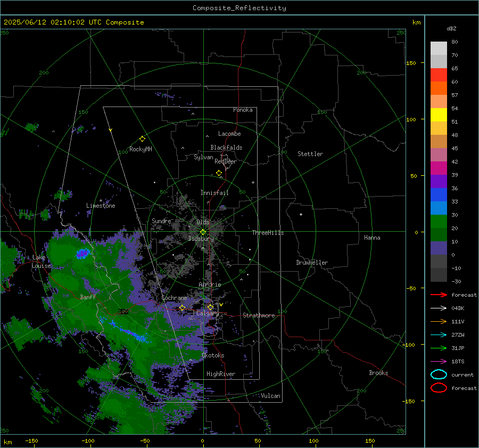Pick the indigo 0-10 dBZ color swatch

click(439, 248)
